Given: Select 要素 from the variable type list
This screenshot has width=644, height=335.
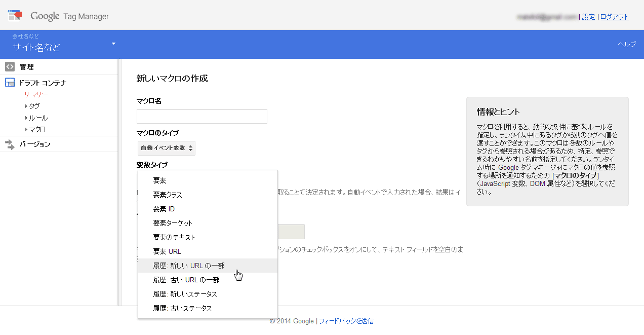Looking at the screenshot, I should point(208,180).
